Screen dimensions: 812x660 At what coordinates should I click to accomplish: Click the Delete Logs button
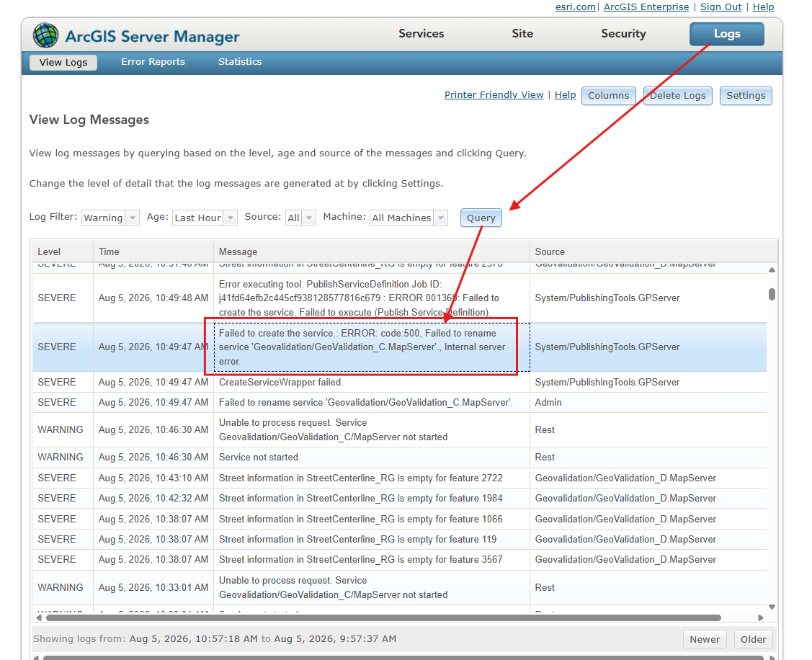coord(677,96)
